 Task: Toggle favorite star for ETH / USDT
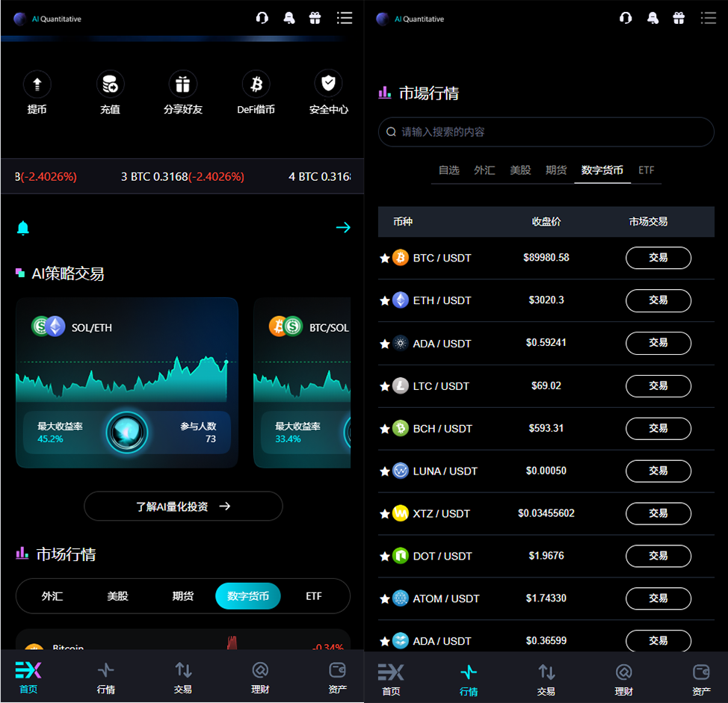click(x=385, y=301)
